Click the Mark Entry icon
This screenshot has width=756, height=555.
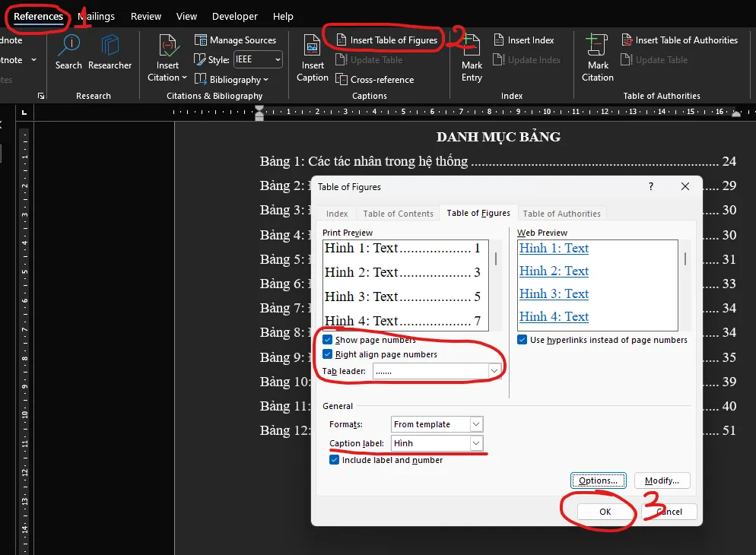472,45
